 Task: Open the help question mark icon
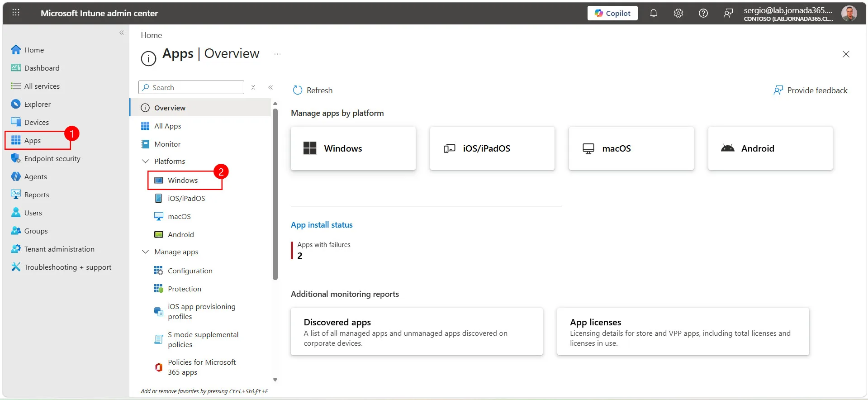coord(703,13)
